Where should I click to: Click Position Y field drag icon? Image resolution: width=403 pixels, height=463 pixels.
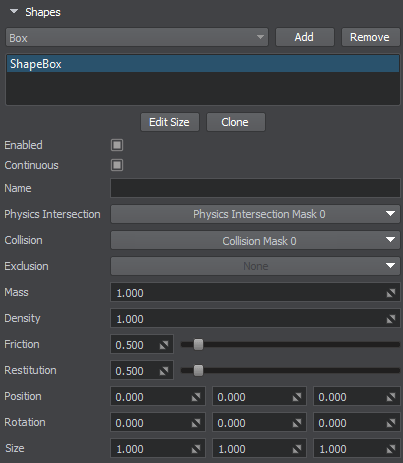point(297,397)
